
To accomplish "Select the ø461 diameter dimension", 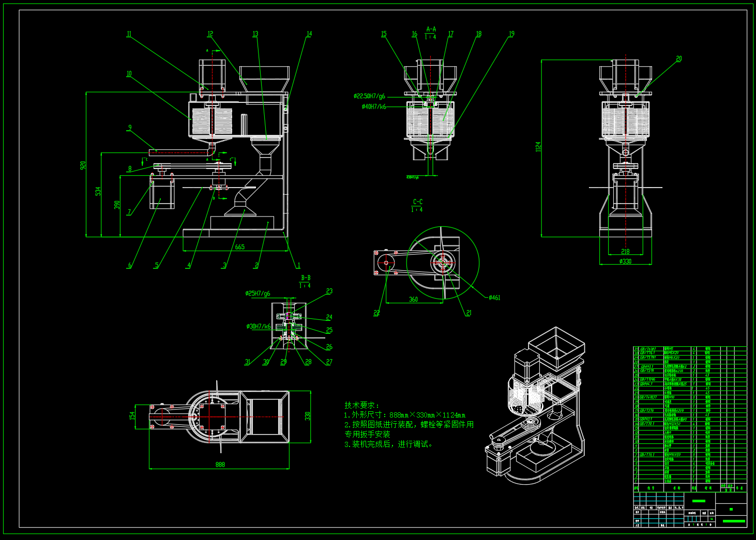I will (x=494, y=298).
